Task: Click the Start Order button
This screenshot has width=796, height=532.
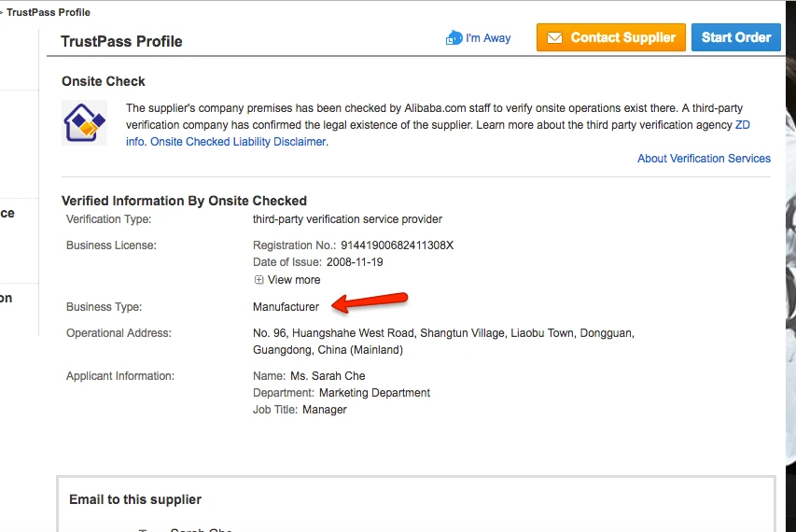Action: coord(736,37)
